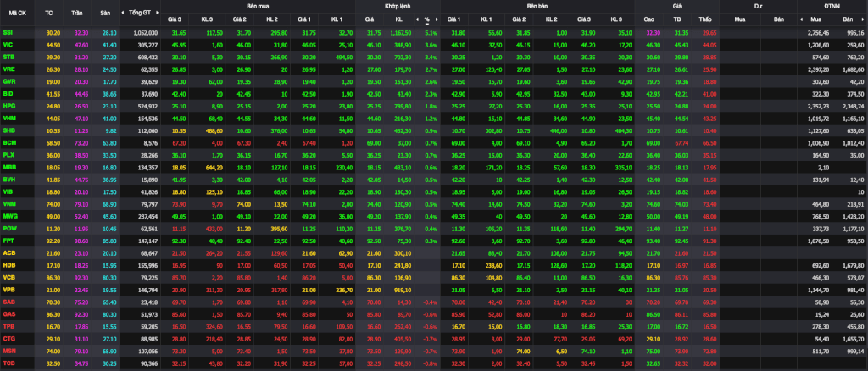This screenshot has width=868, height=371.
Task: Select the VHM stock ticker
Action: [x=8, y=119]
